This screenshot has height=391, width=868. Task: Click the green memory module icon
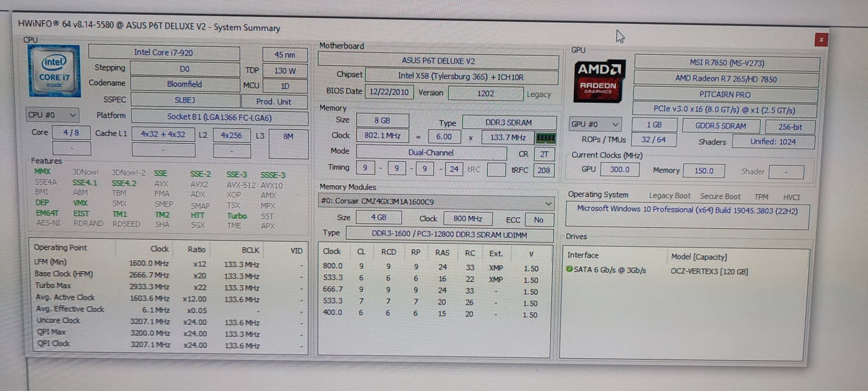[545, 138]
